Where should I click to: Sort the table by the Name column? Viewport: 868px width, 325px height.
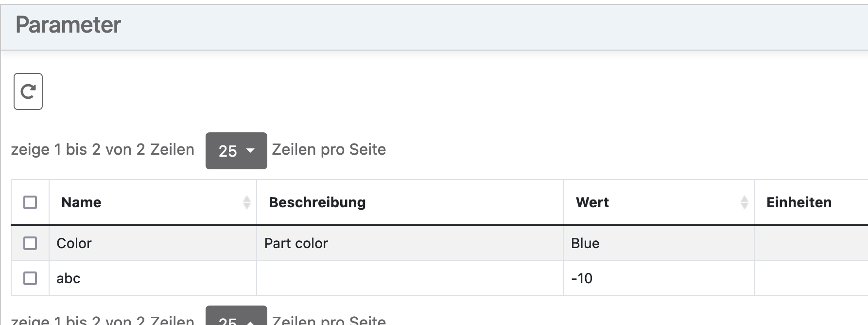[x=81, y=202]
